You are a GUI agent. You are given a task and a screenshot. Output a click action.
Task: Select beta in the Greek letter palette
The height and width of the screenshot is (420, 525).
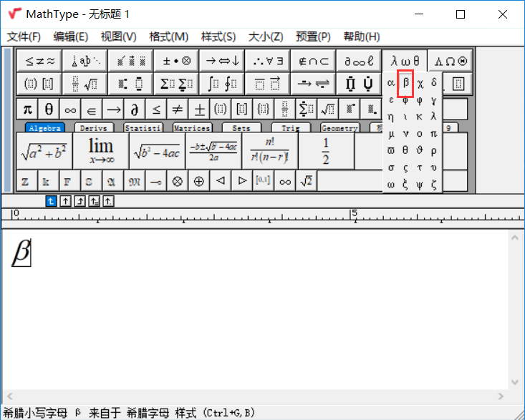point(405,84)
